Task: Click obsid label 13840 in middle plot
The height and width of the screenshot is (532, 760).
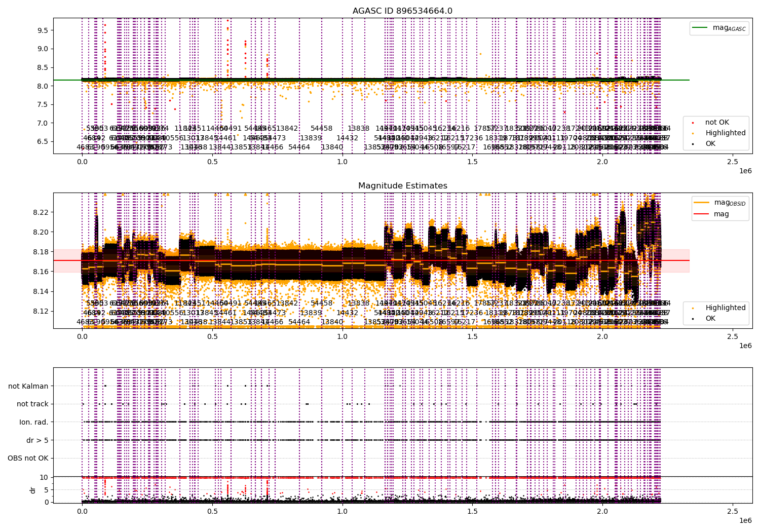Action: coord(332,322)
